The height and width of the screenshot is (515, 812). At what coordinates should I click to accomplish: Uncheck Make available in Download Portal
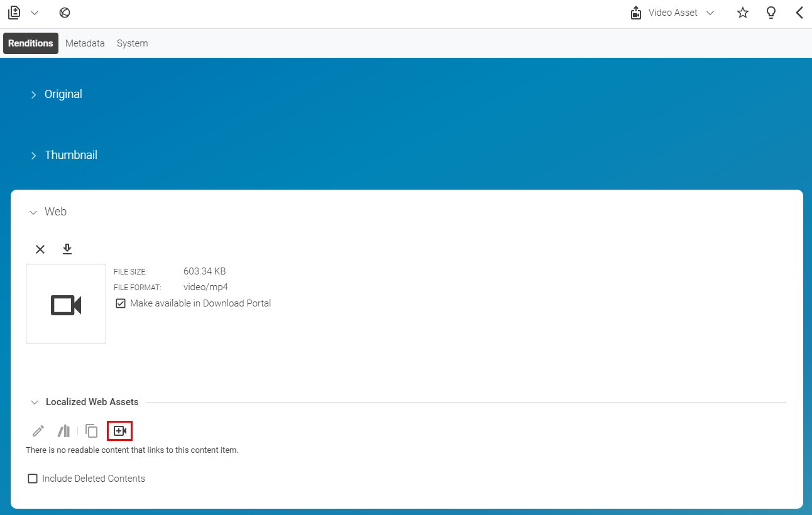click(120, 303)
